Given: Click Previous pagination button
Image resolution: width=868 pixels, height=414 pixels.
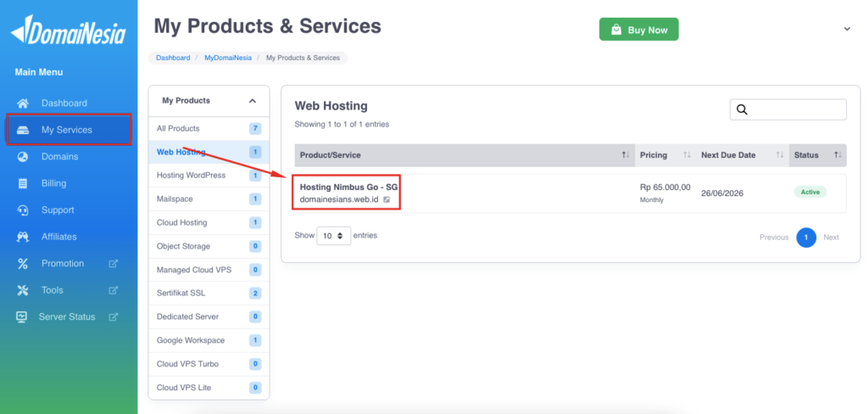Looking at the screenshot, I should point(774,238).
